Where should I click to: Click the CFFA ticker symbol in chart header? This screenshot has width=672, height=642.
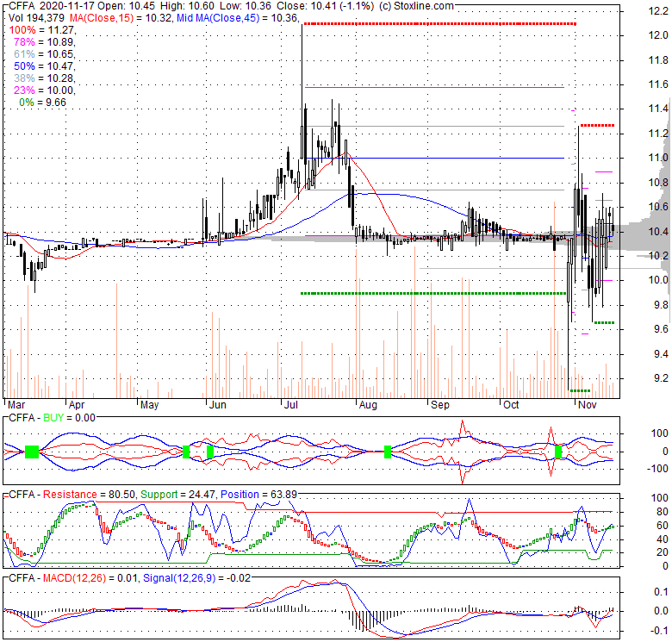coord(22,6)
